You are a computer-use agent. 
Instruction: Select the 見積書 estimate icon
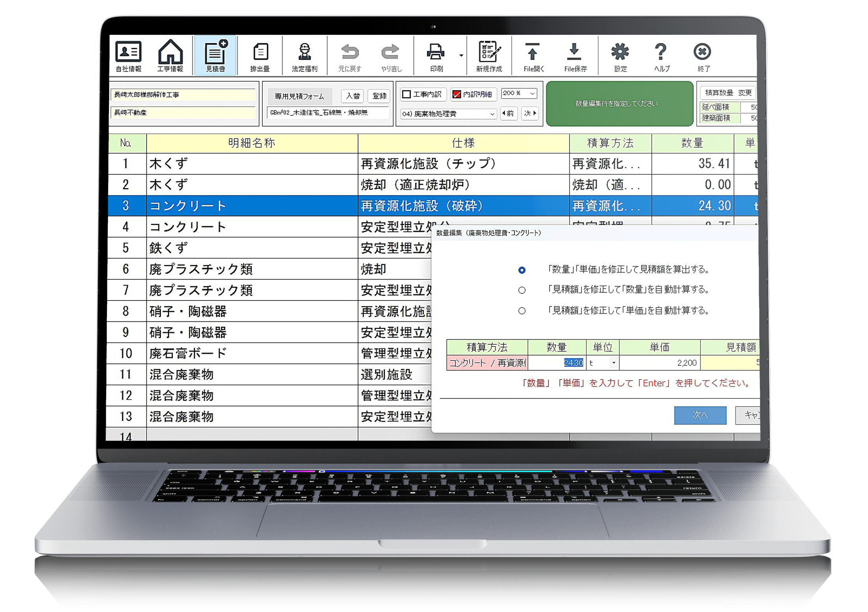click(215, 56)
